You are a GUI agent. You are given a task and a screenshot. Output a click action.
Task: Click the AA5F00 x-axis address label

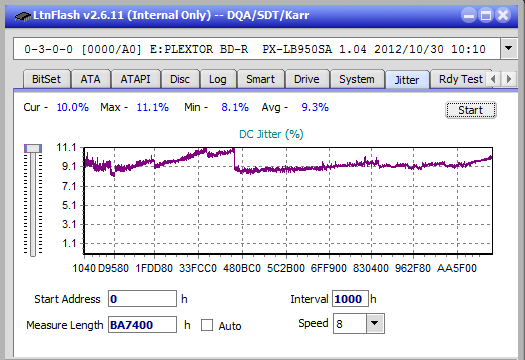click(457, 269)
